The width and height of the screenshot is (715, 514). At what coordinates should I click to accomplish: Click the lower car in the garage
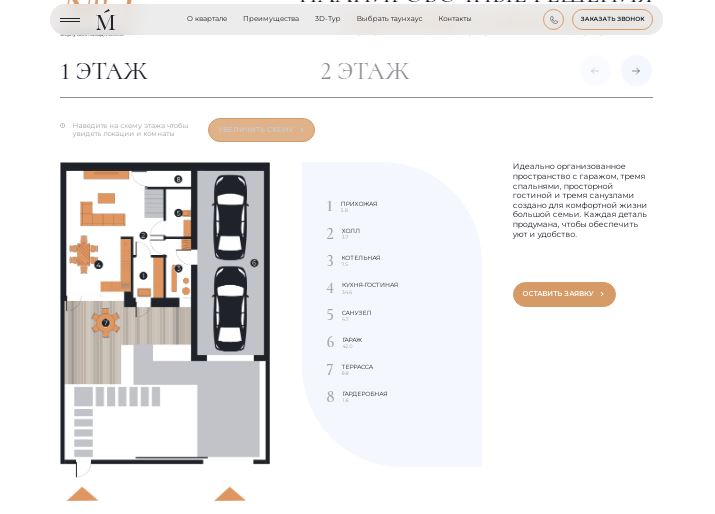(231, 309)
